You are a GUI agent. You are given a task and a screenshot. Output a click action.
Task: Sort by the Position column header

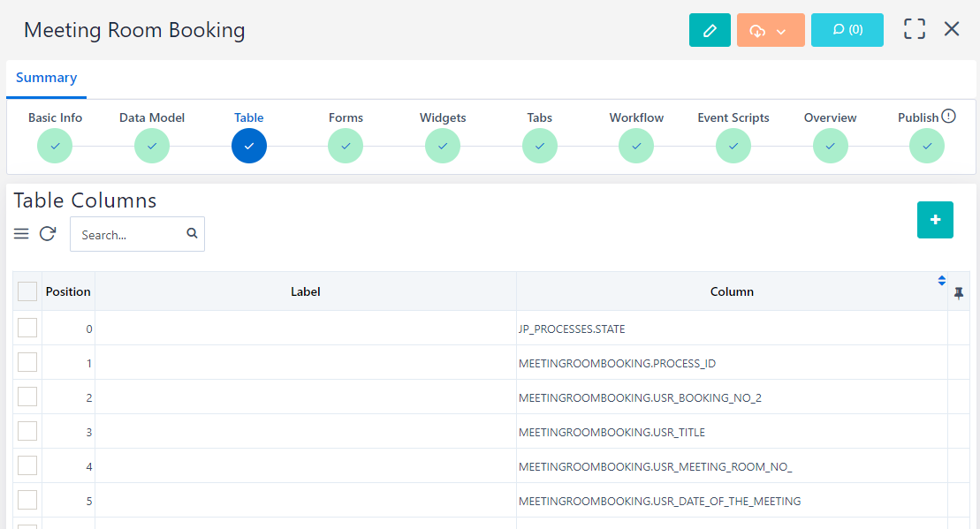click(68, 291)
